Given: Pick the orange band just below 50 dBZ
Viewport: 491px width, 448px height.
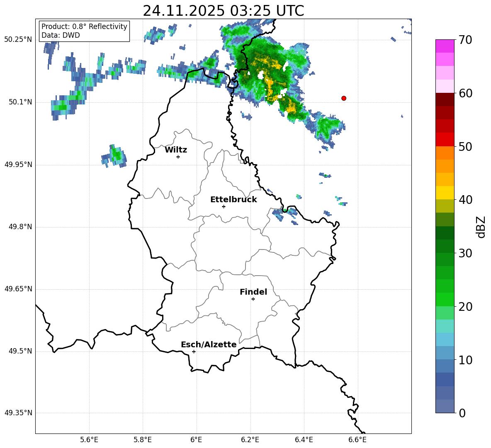Looking at the screenshot, I should pos(445,153).
